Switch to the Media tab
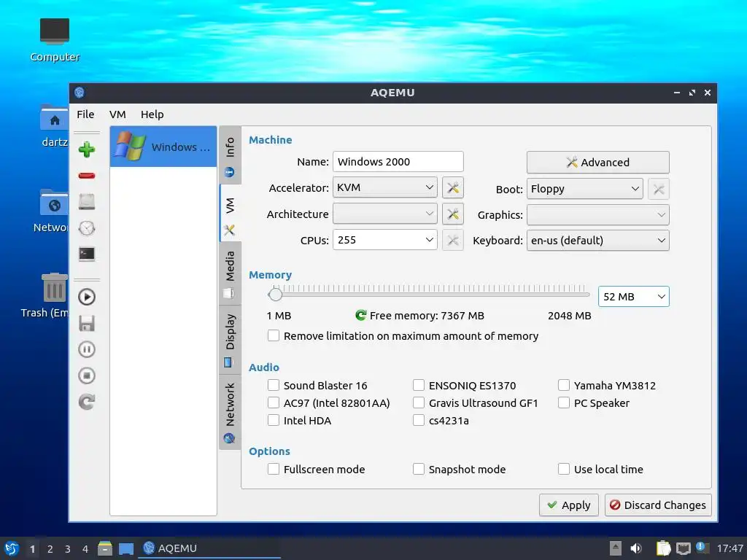747x560 pixels. pos(230,274)
